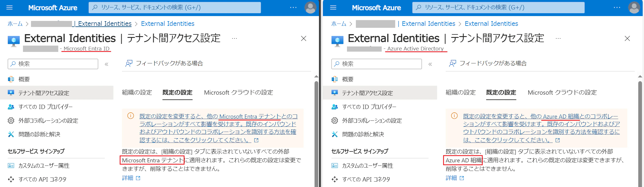Close the External Identities blade in the left window
This screenshot has width=644, height=187.
tap(304, 38)
